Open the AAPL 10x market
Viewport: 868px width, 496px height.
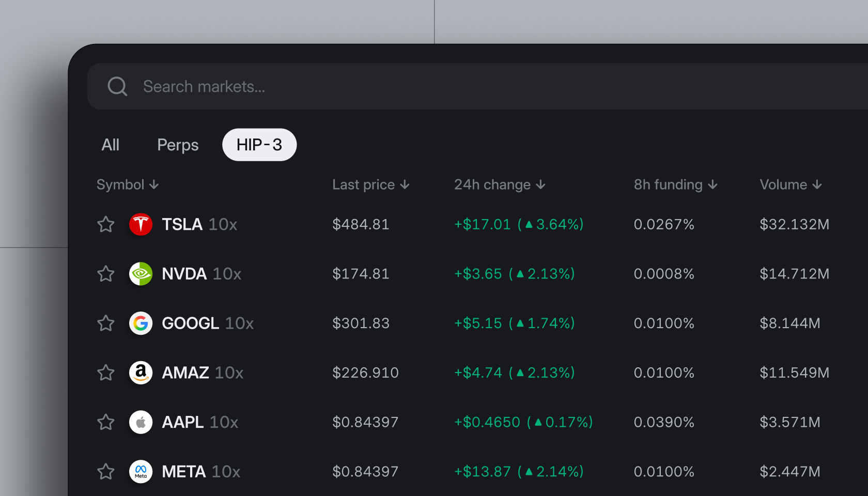click(x=200, y=422)
